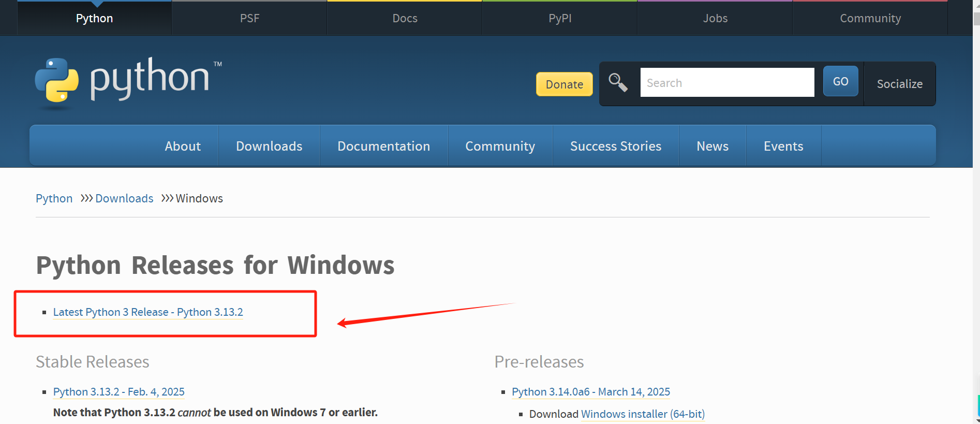980x424 pixels.
Task: Open the Community navigation bar menu
Action: point(500,146)
